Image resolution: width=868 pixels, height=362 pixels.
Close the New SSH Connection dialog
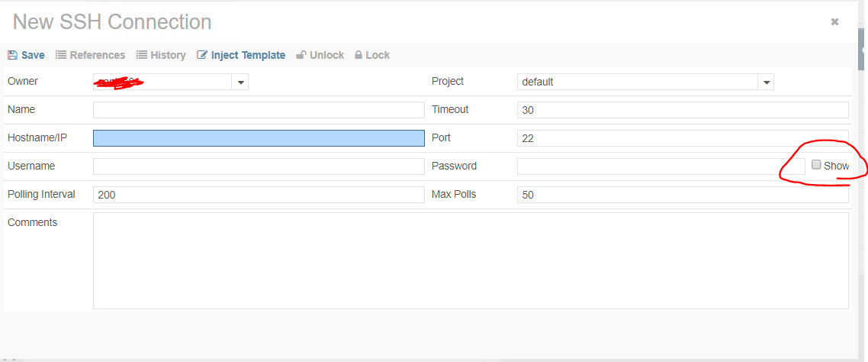pos(834,22)
